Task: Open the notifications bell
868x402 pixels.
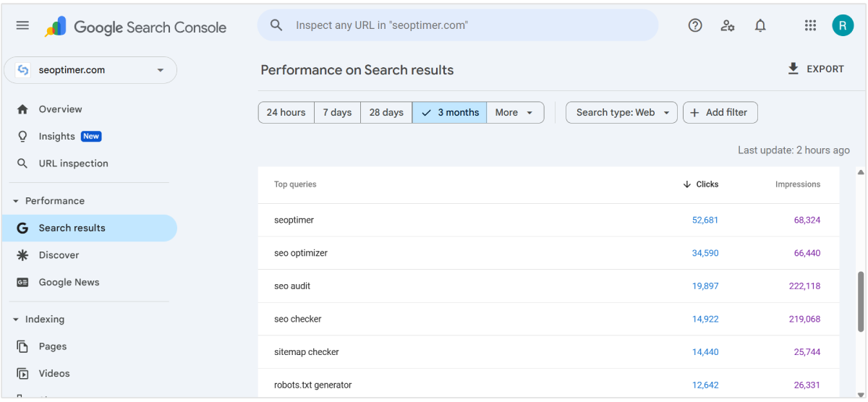Action: coord(760,25)
